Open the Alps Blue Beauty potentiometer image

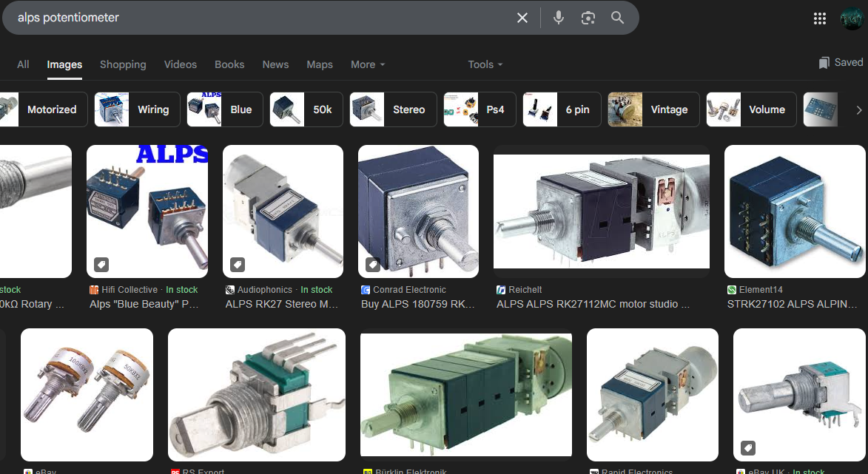point(147,211)
